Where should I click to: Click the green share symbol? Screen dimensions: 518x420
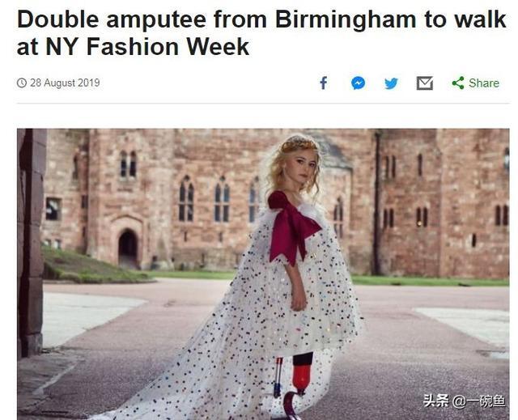(458, 83)
